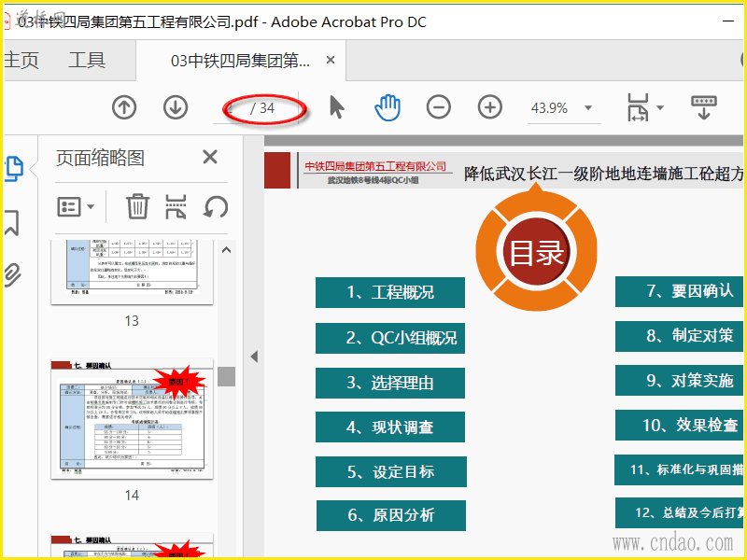The width and height of the screenshot is (747, 560).
Task: Minimize the Acrobat window
Action: click(x=728, y=21)
